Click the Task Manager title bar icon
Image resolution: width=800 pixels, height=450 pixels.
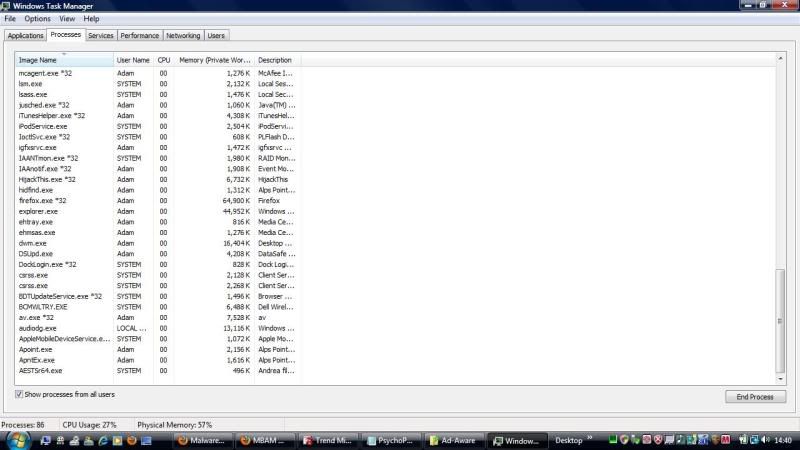[7, 6]
